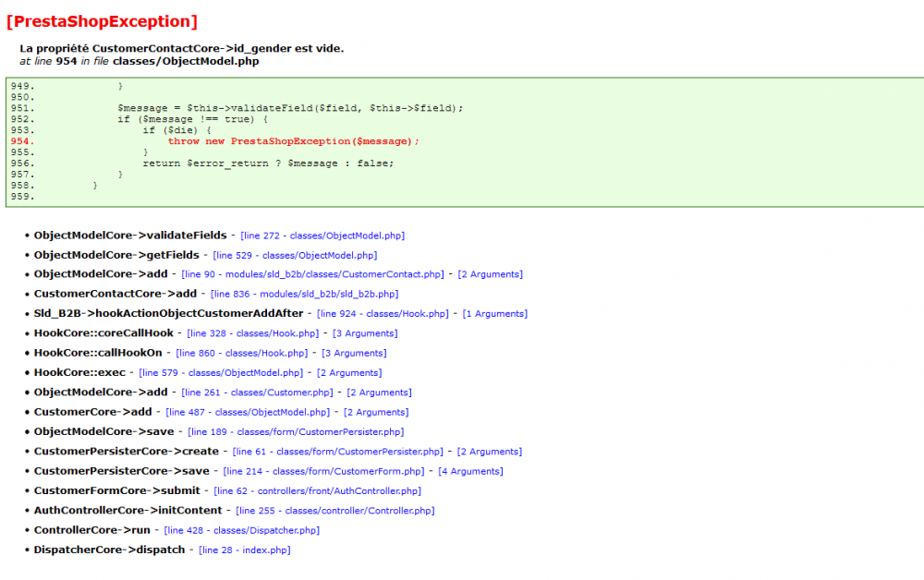The width and height of the screenshot is (924, 580).
Task: Open the Customer.php line 261 link
Action: point(255,392)
